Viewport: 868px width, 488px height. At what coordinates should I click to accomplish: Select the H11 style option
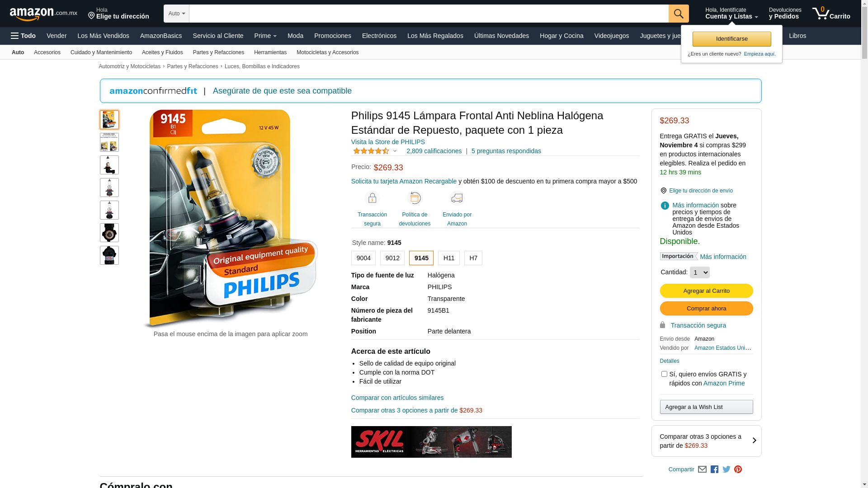[449, 258]
